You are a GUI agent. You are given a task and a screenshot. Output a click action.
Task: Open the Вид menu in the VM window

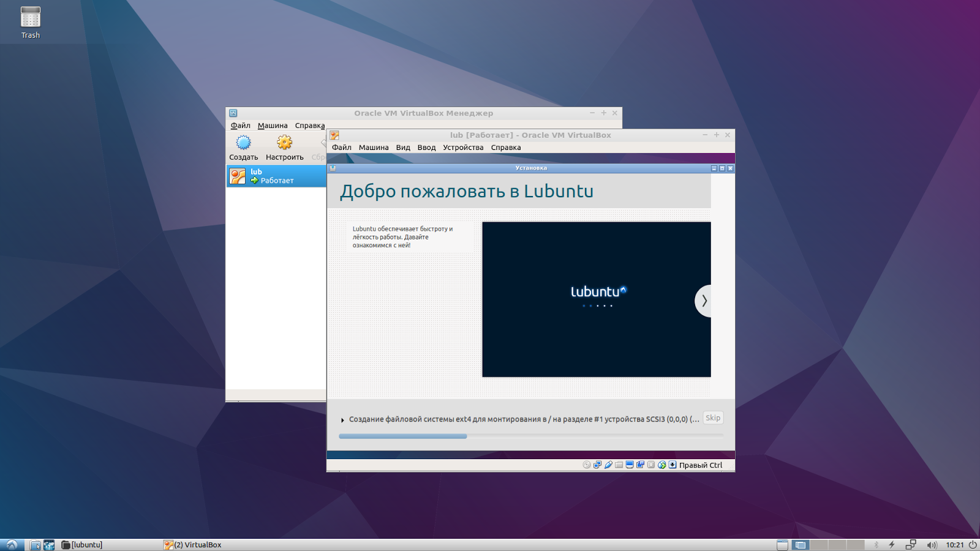tap(403, 148)
